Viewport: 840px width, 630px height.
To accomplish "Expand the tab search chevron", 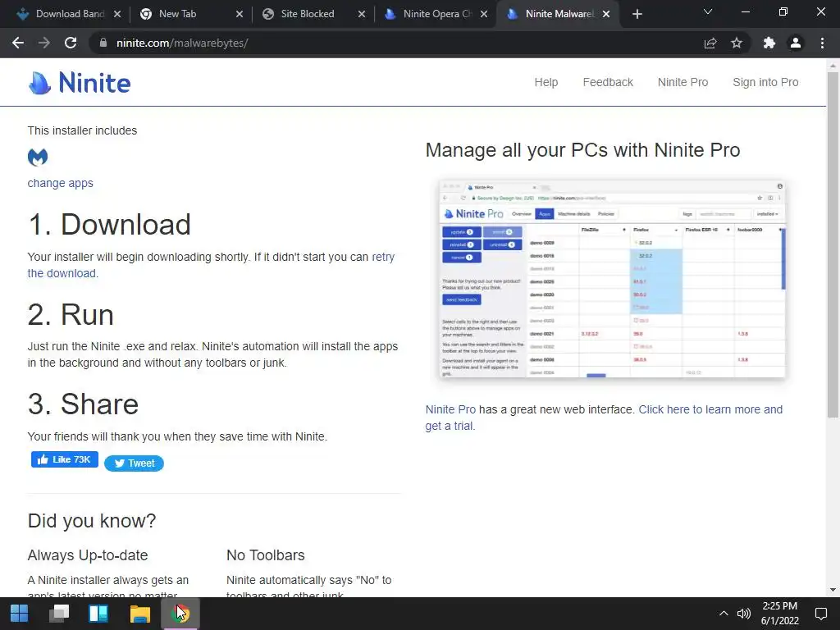I will click(x=708, y=11).
